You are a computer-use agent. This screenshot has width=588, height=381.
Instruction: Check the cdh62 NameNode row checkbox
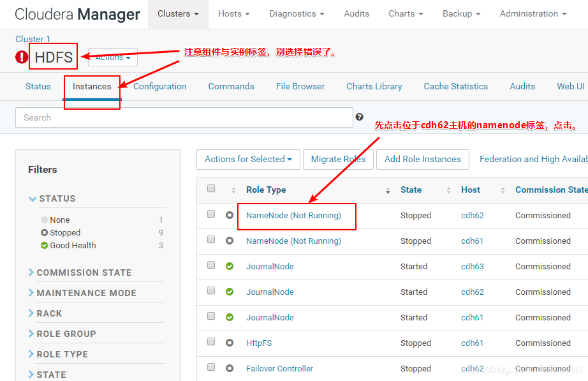[211, 214]
